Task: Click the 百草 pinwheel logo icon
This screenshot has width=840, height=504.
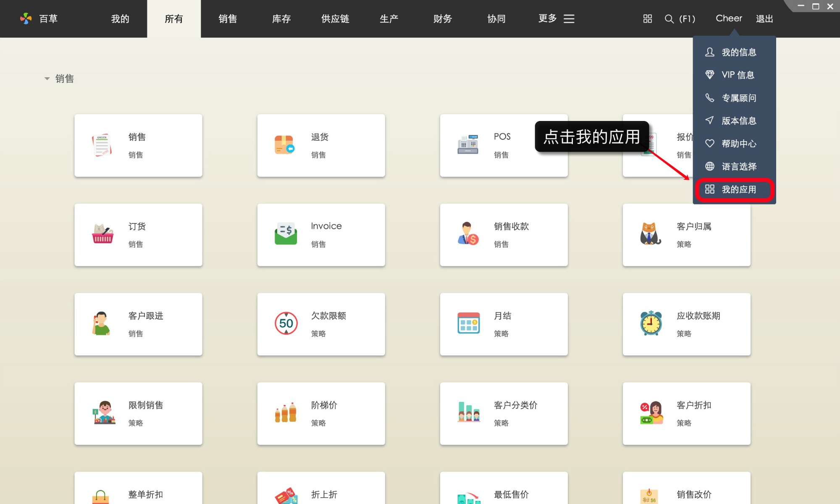Action: 26,18
